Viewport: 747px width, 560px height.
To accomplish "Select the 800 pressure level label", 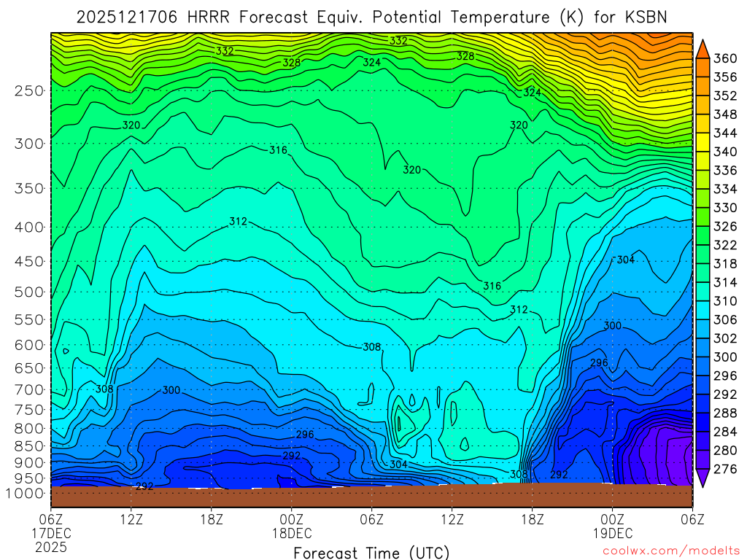I will [29, 429].
